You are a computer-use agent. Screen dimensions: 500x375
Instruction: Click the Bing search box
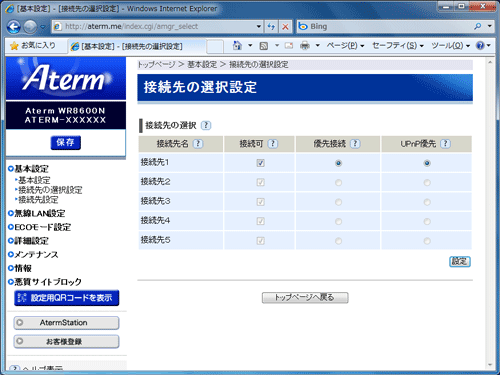coord(383,26)
